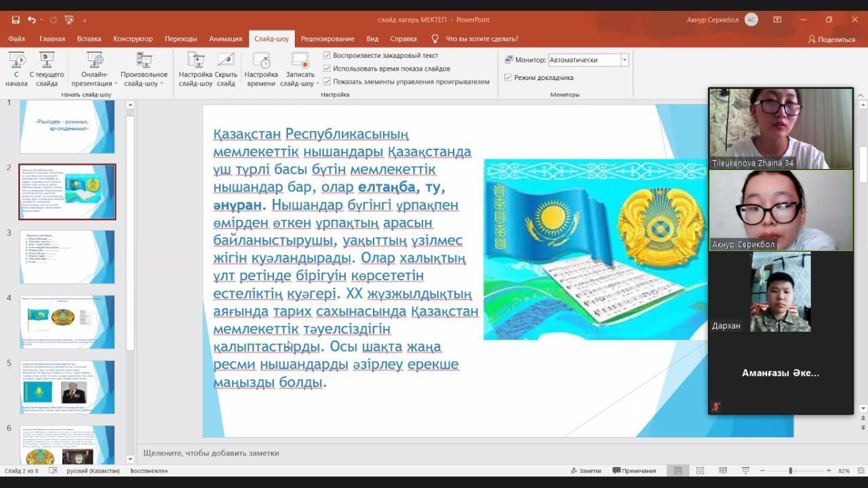Zoom out with the minus button
This screenshot has height=488, width=868.
pyautogui.click(x=762, y=470)
